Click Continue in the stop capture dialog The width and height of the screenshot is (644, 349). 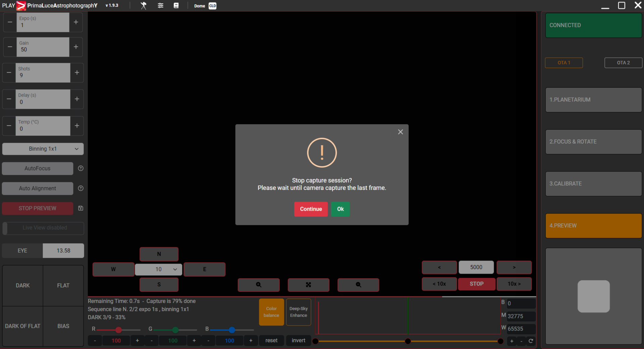pyautogui.click(x=311, y=209)
